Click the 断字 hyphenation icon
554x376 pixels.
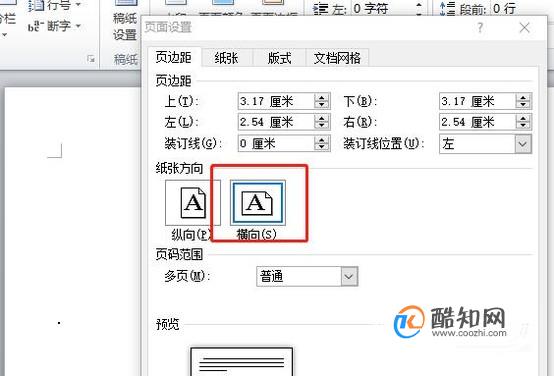[35, 27]
